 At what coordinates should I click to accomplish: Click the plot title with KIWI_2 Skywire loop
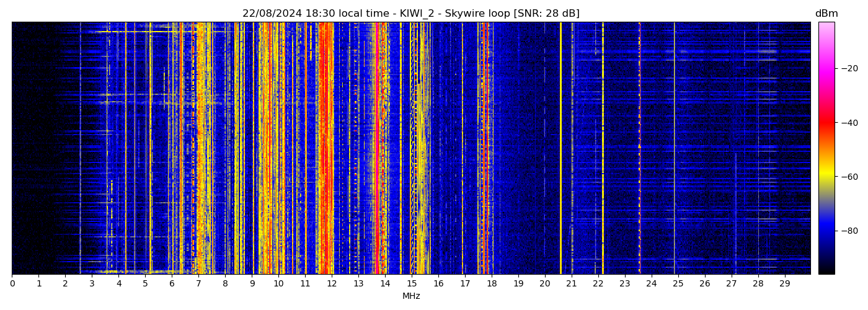(410, 14)
